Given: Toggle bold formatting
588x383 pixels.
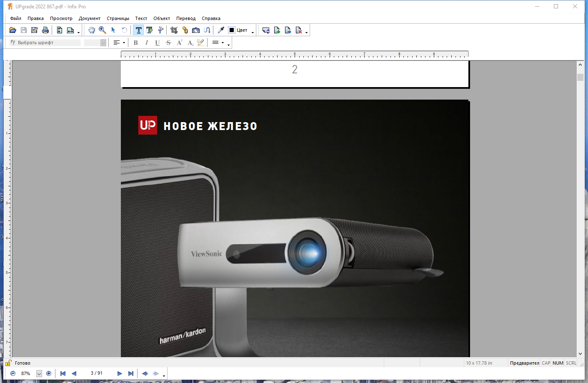Looking at the screenshot, I should pyautogui.click(x=136, y=43).
